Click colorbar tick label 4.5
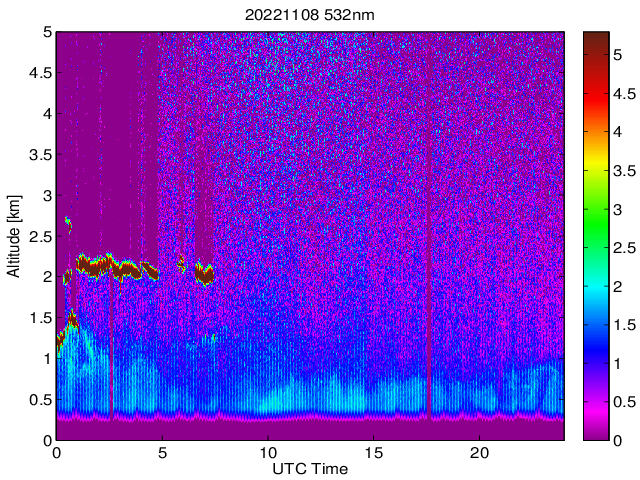The image size is (640, 480). (x=625, y=93)
